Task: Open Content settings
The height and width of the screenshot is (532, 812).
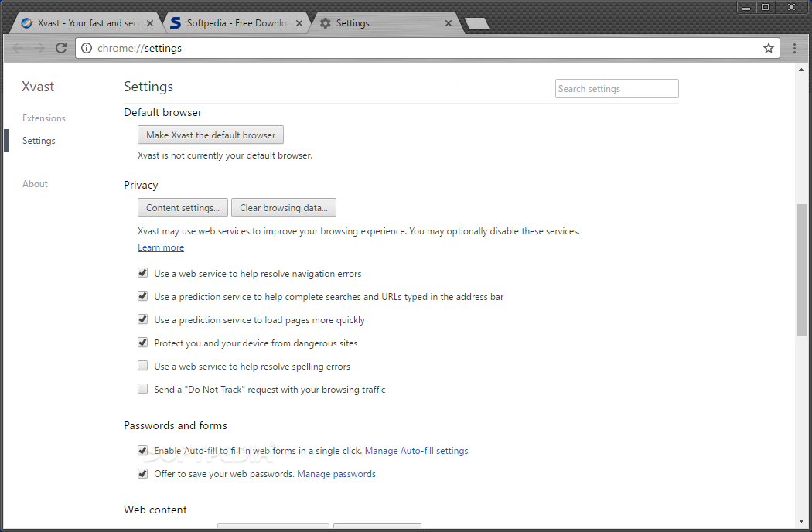Action: [x=183, y=208]
